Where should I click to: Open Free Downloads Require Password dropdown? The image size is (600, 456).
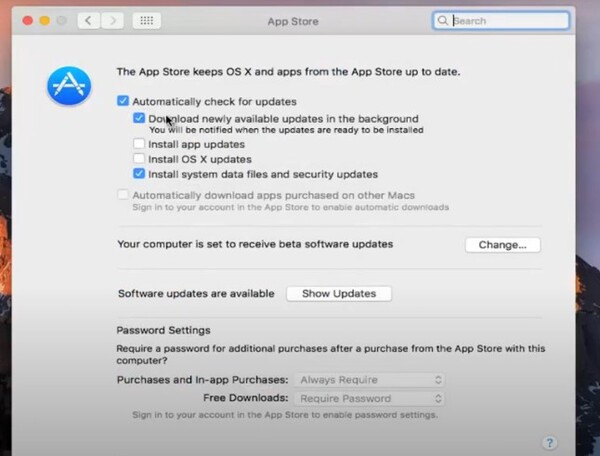(x=369, y=399)
